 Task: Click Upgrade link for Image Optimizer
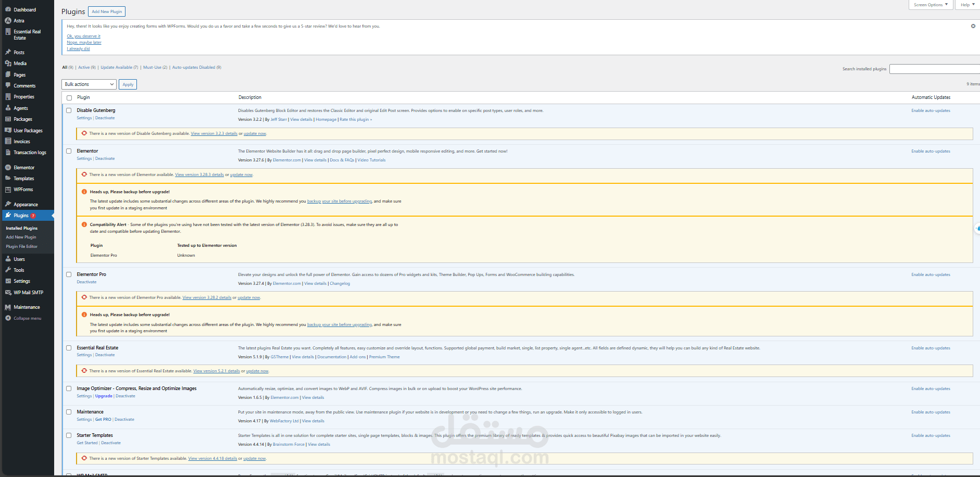pyautogui.click(x=104, y=396)
